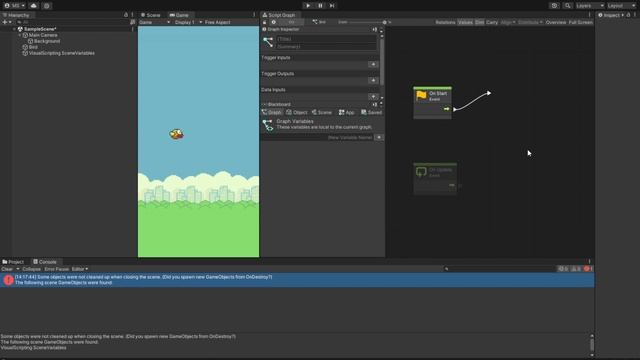Click the Hierarchy add plus dropdown
Screen dimensions: 640x360
[x=7, y=22]
